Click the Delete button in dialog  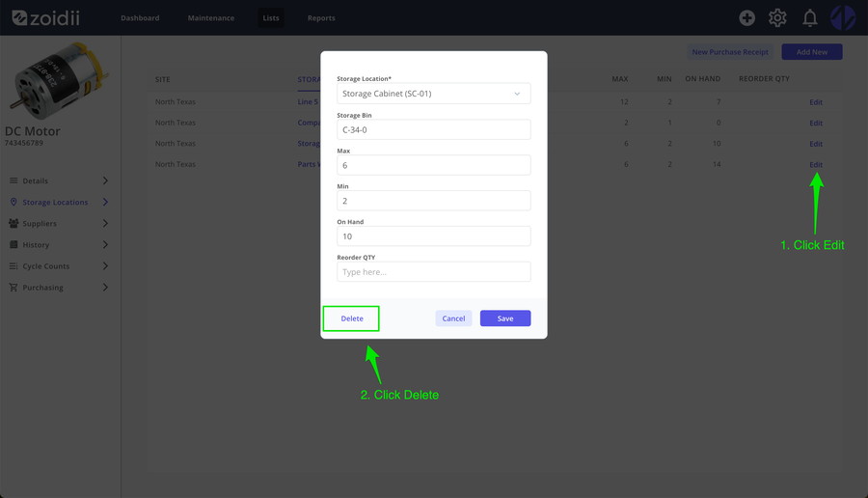coord(351,318)
